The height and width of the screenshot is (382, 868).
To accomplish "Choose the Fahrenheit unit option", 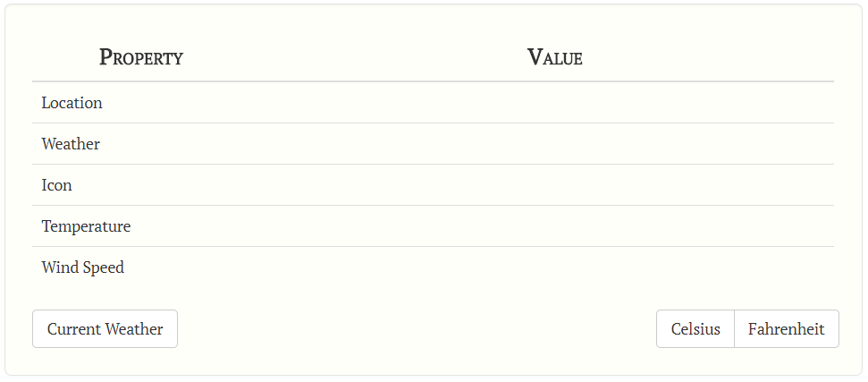I will click(786, 329).
